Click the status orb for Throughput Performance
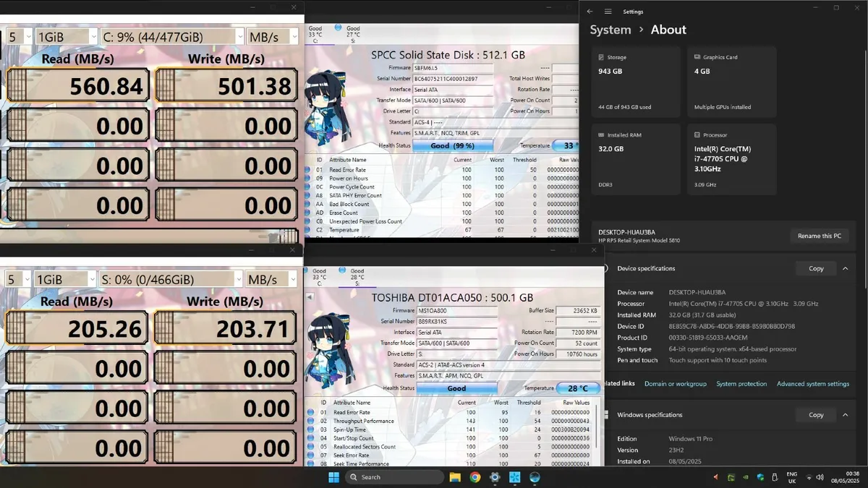The height and width of the screenshot is (488, 868). [x=311, y=421]
